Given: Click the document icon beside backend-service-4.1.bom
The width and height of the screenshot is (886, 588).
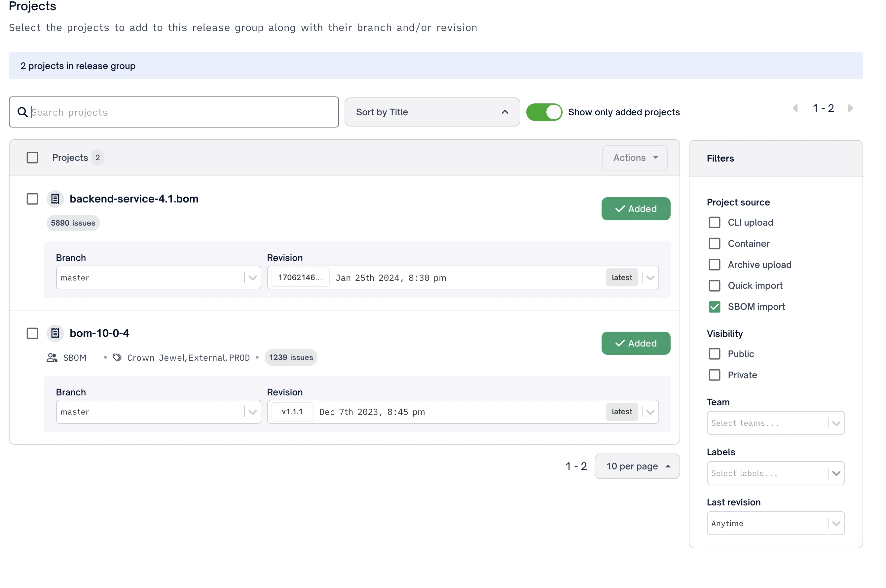Looking at the screenshot, I should point(55,199).
